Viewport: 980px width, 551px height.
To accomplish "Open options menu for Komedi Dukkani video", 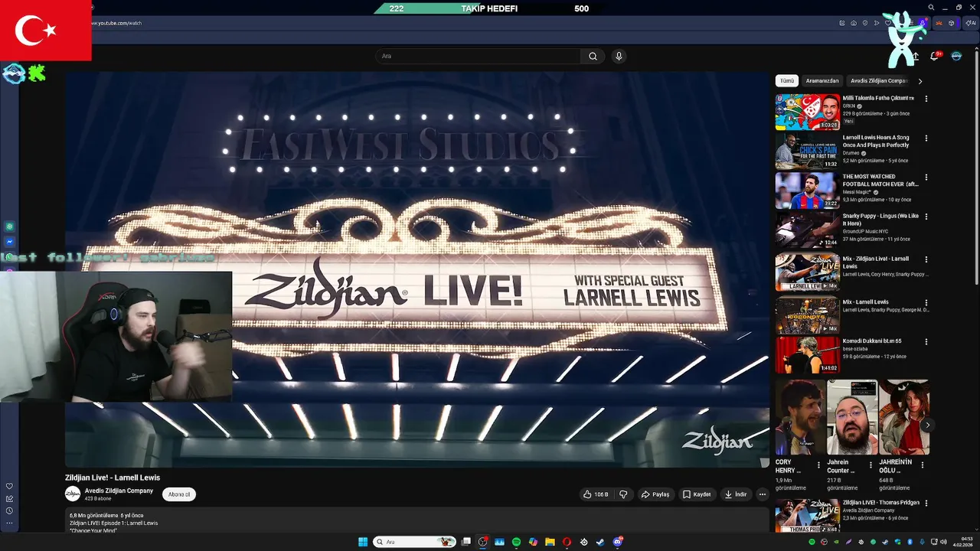I will tap(926, 341).
